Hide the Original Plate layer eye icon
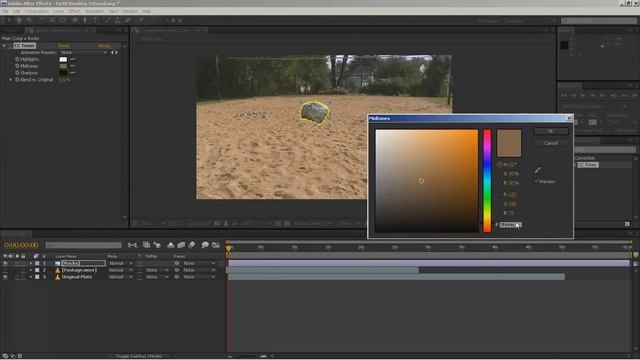Image resolution: width=640 pixels, height=360 pixels. coord(5,277)
